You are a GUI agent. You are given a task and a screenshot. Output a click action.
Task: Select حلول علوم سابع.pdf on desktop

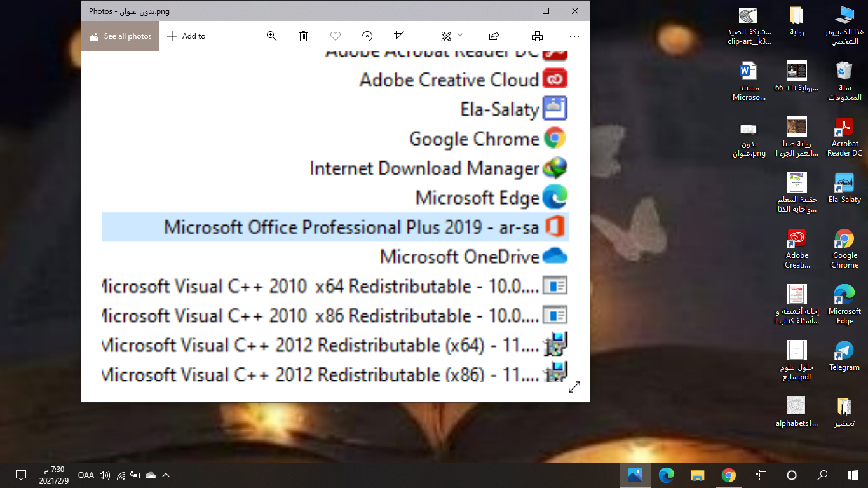(797, 361)
